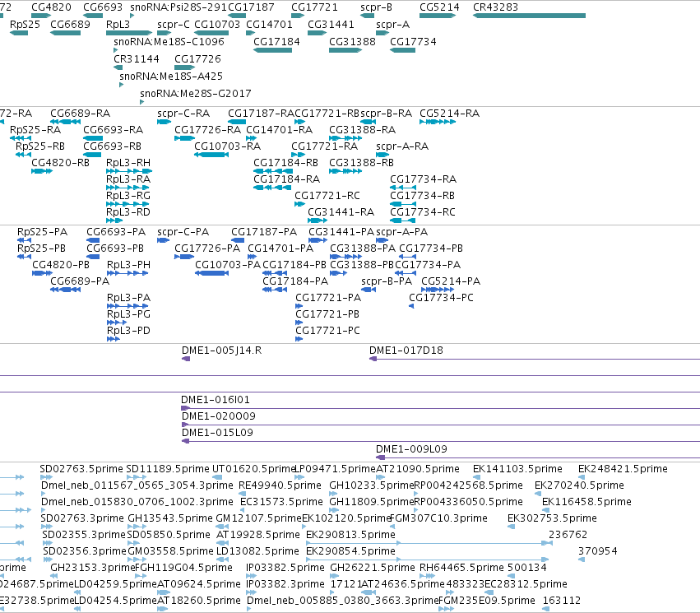Select the DME1-017D18 clone label

point(406,351)
